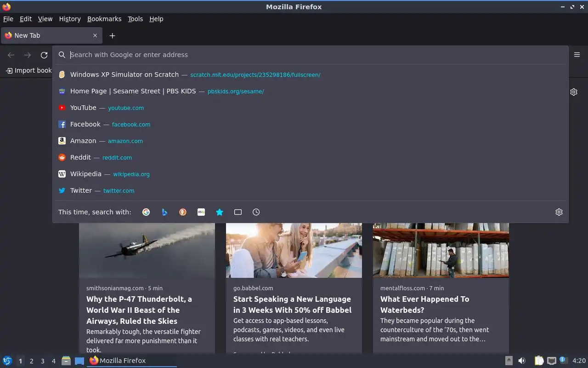Screen dimensions: 588x368
Task: Search this time with Bing
Action: click(164, 212)
